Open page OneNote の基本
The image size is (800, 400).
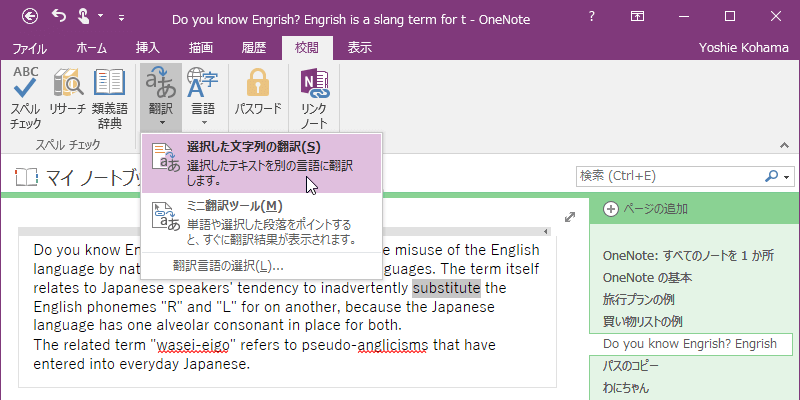[x=647, y=278]
